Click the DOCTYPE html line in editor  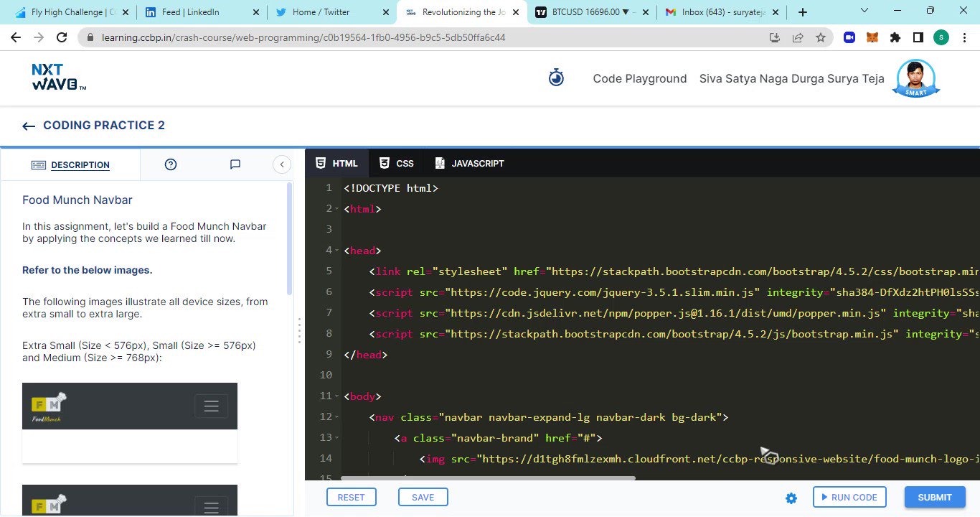pos(391,188)
